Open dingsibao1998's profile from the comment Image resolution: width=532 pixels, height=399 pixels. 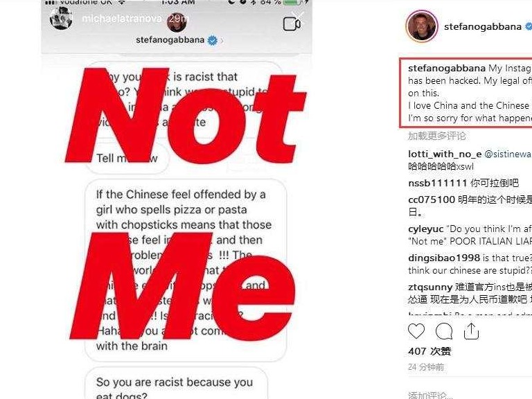[x=444, y=258]
